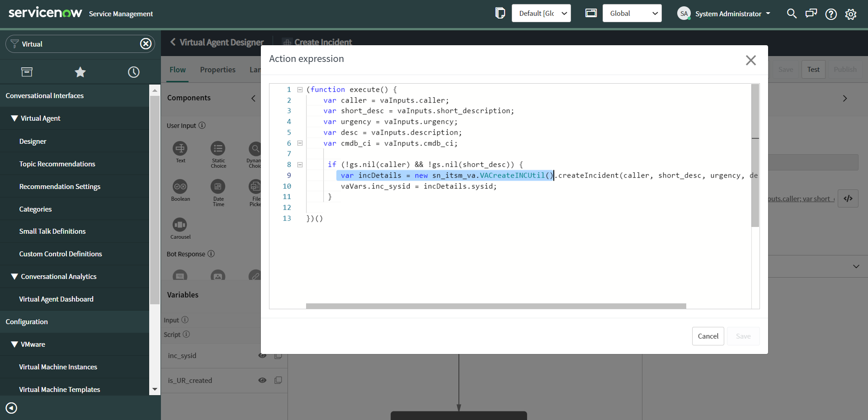Fold code block at line 8 if
868x420 pixels.
click(300, 165)
